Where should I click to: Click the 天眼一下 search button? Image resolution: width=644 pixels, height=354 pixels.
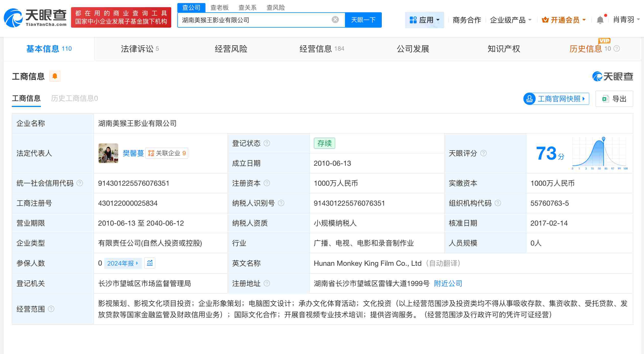click(x=363, y=20)
